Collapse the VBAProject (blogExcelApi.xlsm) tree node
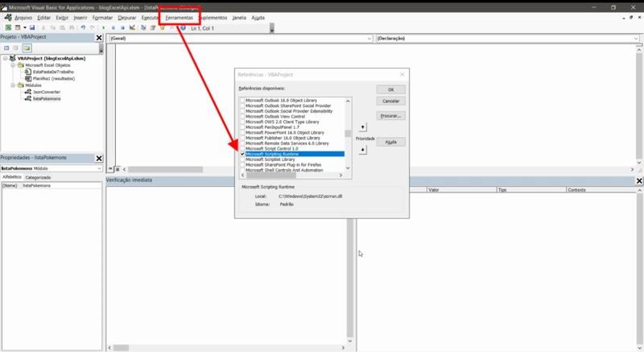 pos(6,58)
